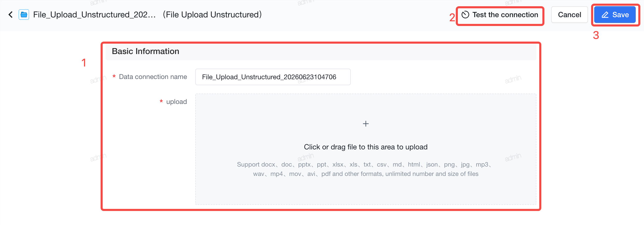
Task: Click the pencil icon on the Save button
Action: coord(605,15)
